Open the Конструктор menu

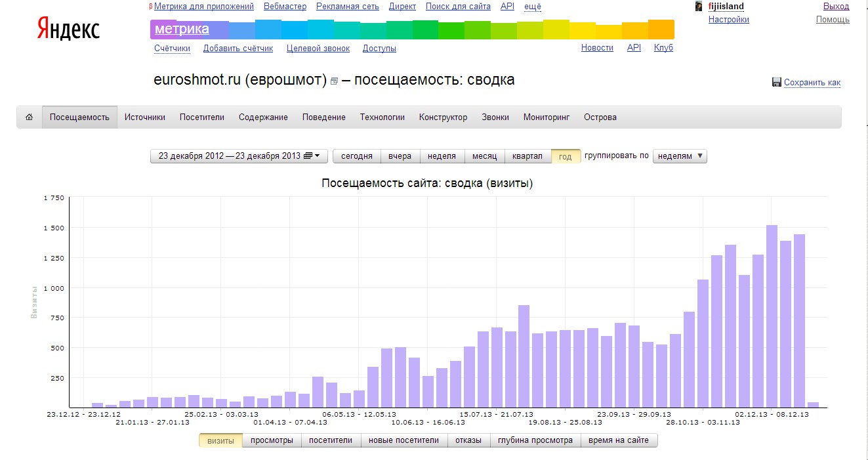[x=444, y=117]
